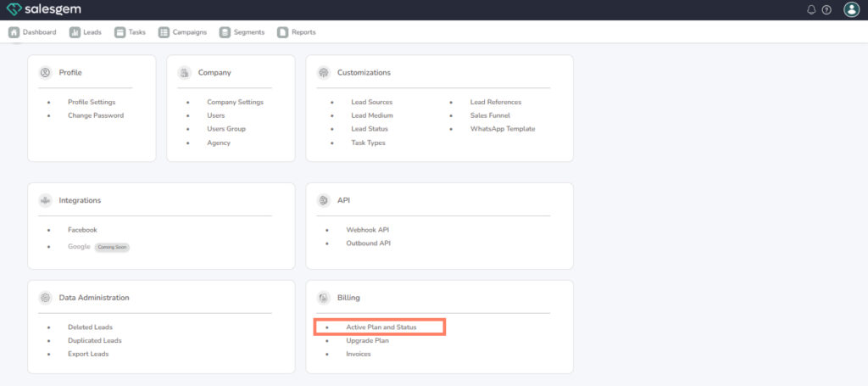Open the help question mark icon
Image resolution: width=868 pixels, height=386 pixels.
click(x=826, y=9)
